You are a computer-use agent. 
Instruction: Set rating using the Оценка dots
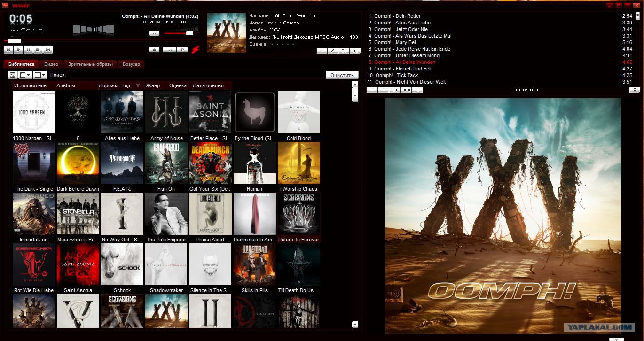(x=283, y=44)
